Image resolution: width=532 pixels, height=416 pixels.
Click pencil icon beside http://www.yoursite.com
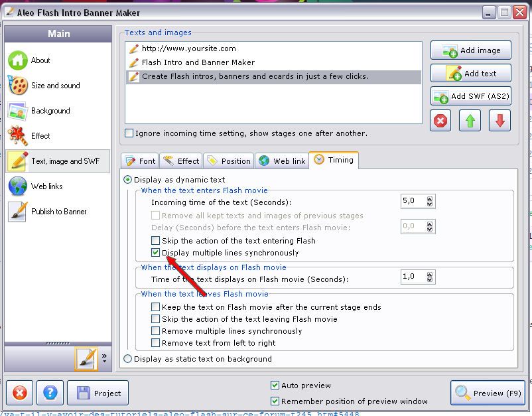[x=134, y=48]
